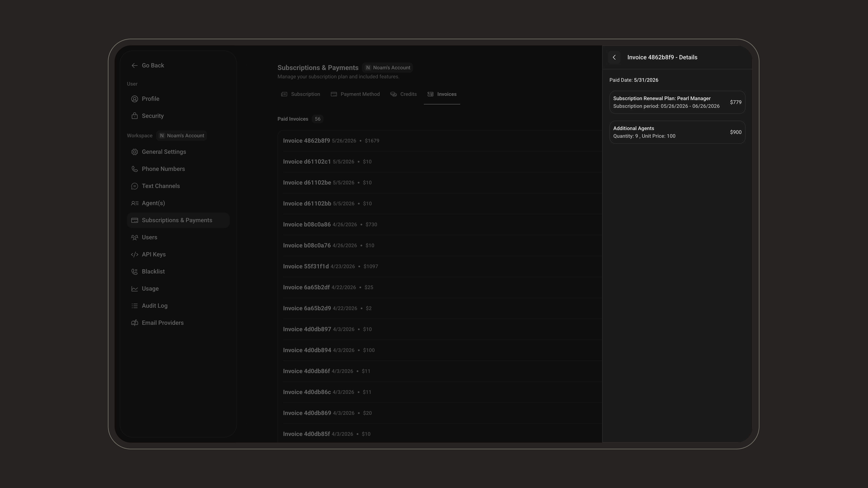The width and height of the screenshot is (868, 488).
Task: Select the Invoices tab
Action: point(442,94)
